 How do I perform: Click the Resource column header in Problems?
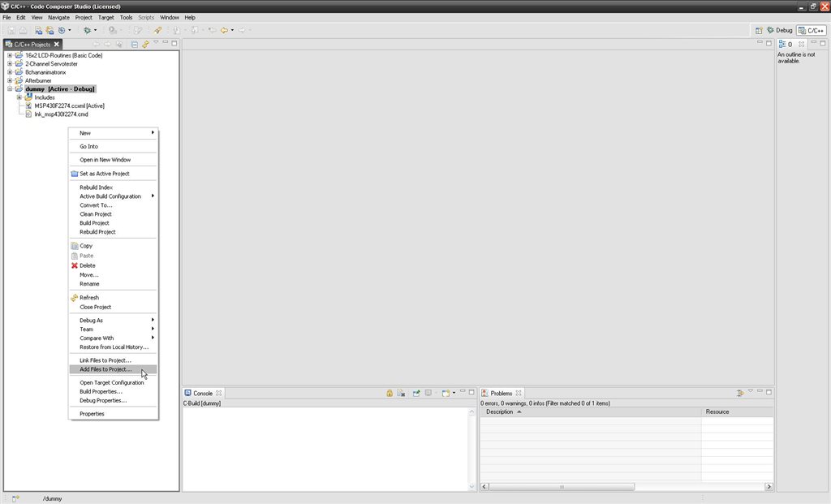[737, 411]
